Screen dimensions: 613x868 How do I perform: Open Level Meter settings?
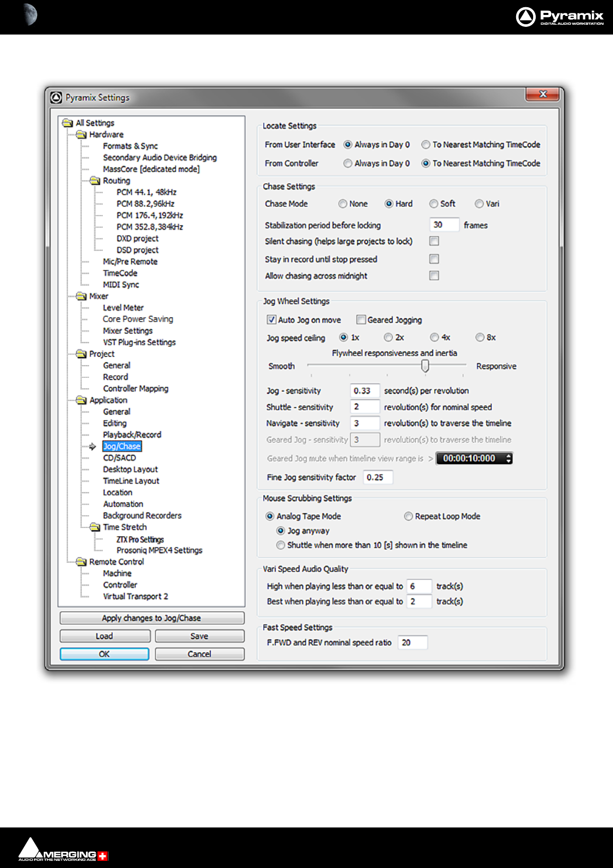click(123, 308)
